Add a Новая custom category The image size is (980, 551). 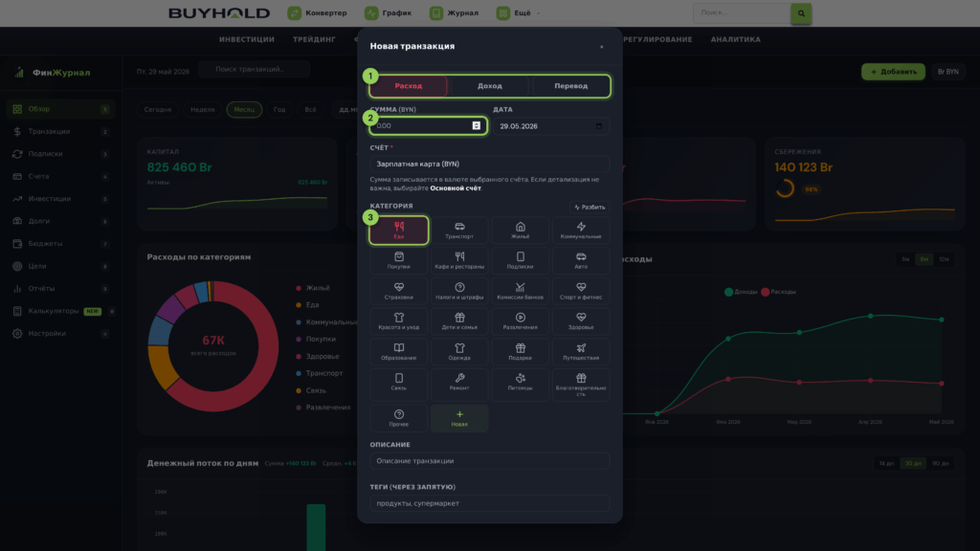point(459,418)
